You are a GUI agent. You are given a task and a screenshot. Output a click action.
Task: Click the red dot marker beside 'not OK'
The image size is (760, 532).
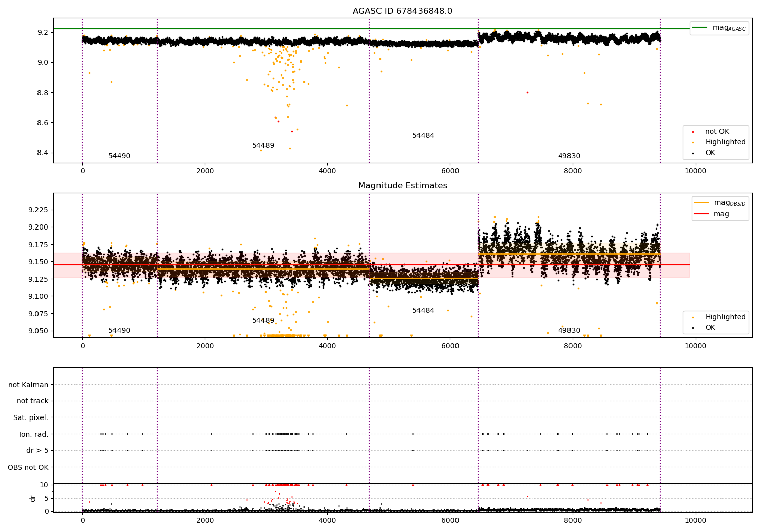[x=693, y=132]
